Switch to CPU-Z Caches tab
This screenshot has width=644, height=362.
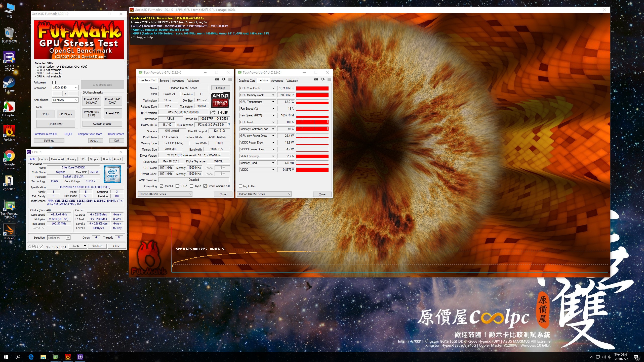[x=44, y=159]
